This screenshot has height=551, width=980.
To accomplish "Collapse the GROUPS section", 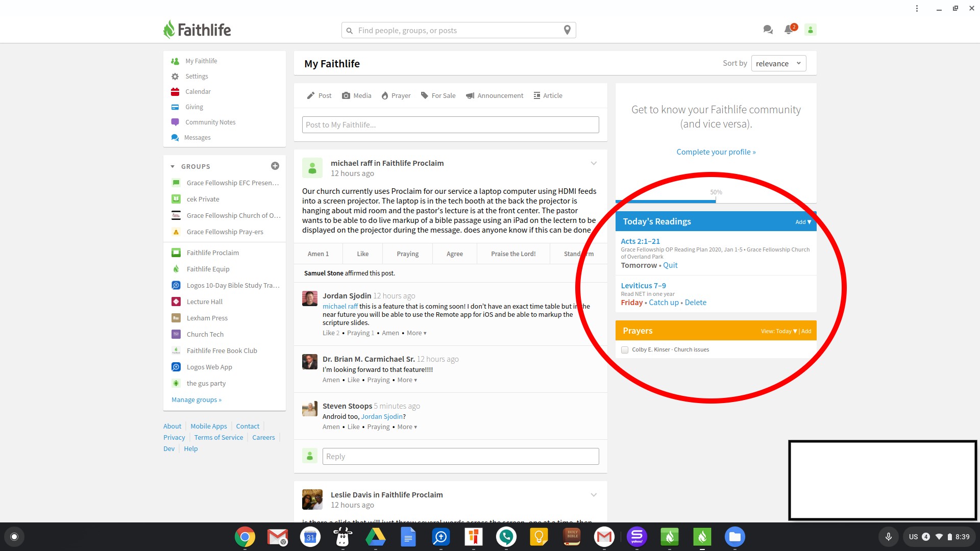I will click(173, 167).
